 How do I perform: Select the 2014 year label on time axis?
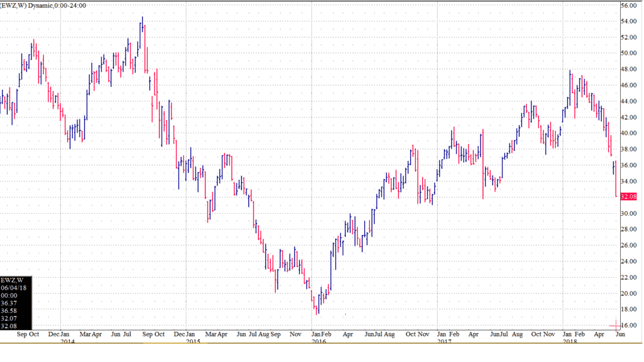tap(68, 342)
